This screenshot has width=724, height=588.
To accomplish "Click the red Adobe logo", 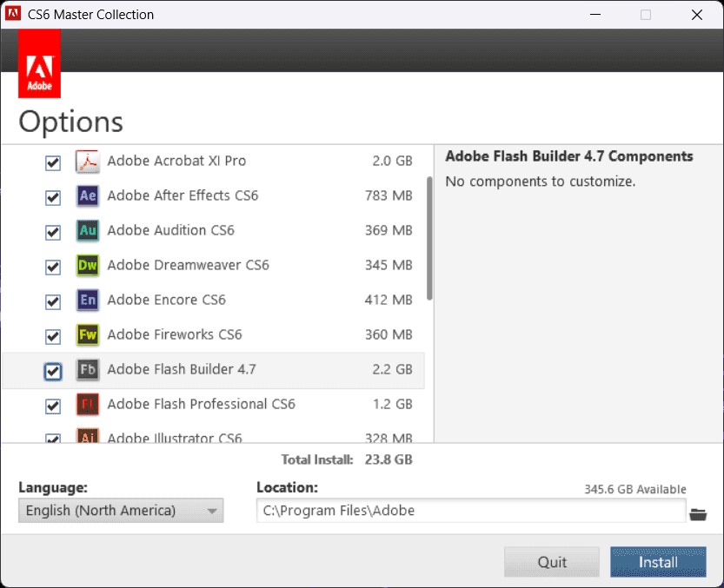I will [x=39, y=63].
